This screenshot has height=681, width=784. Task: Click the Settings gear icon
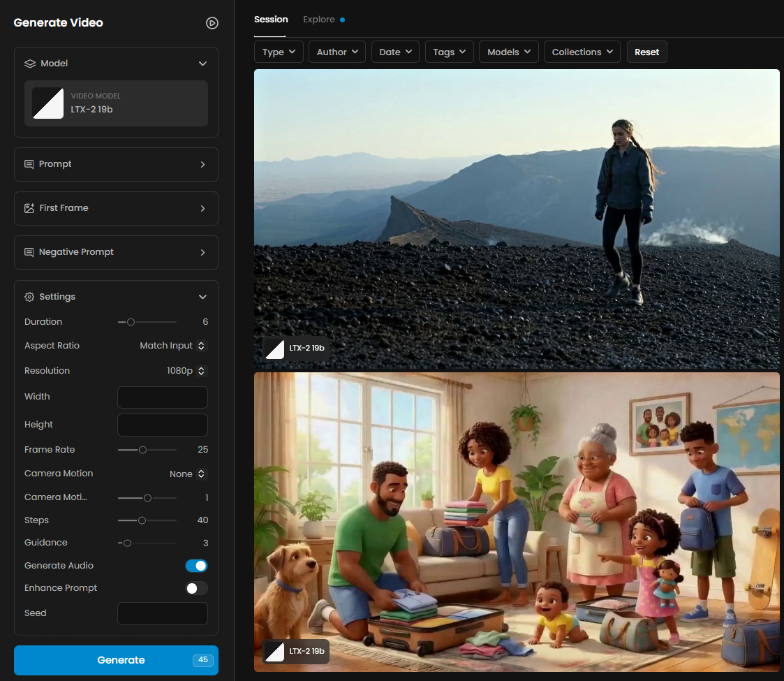click(x=29, y=297)
